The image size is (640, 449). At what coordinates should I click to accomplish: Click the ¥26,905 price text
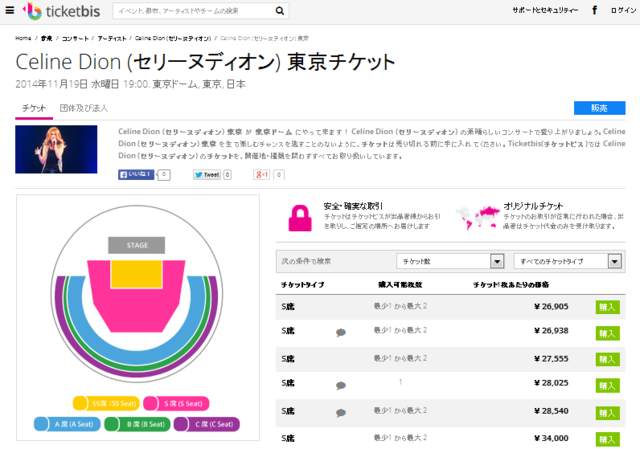tap(551, 307)
